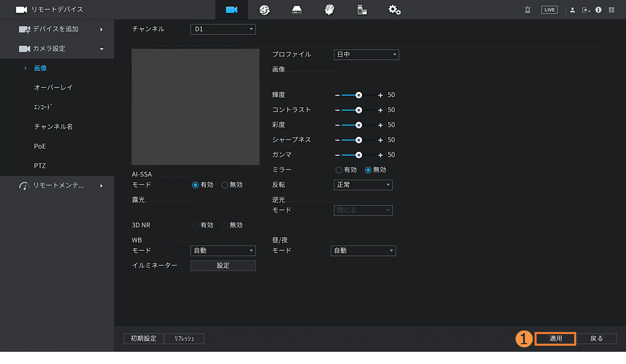626x364 pixels.
Task: Set AI-SSA mode to 無効
Action: click(225, 185)
